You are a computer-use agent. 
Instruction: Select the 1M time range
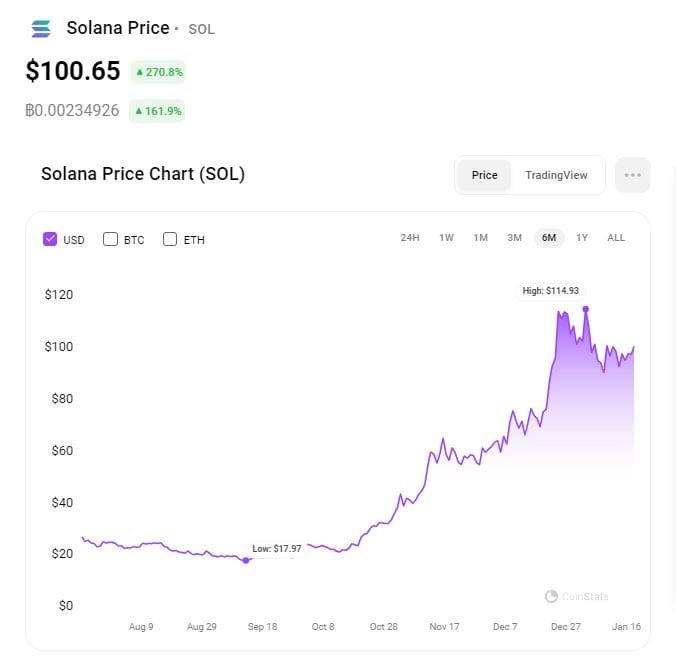click(x=480, y=238)
